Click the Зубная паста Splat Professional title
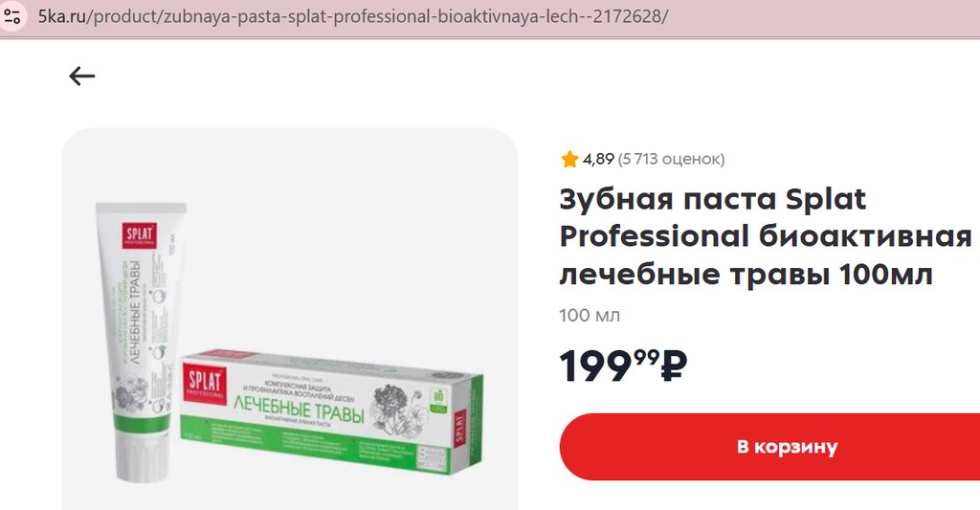This screenshot has width=980, height=510. coord(765,237)
